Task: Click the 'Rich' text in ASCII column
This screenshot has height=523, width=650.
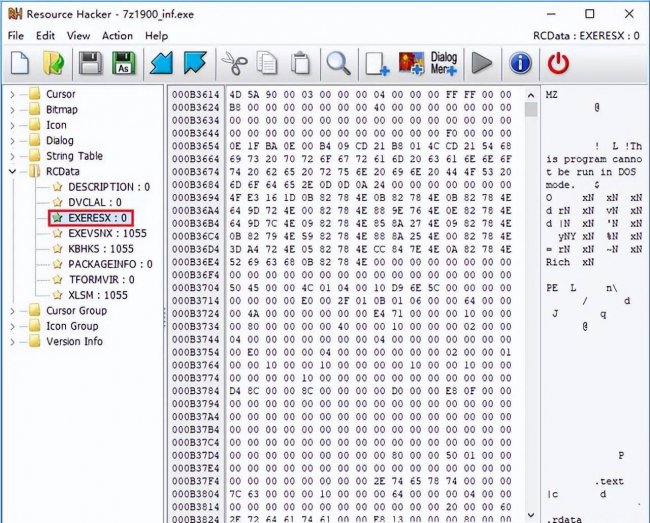Action: pos(558,262)
